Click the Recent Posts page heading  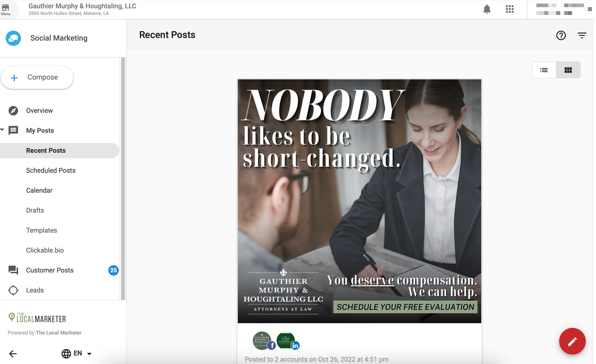point(168,35)
